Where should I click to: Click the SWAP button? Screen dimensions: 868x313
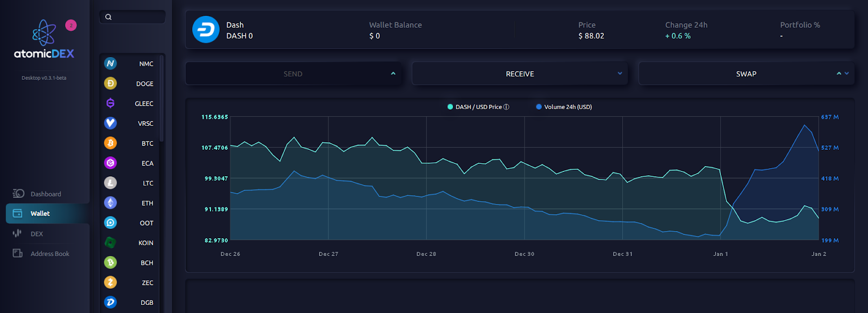click(746, 73)
